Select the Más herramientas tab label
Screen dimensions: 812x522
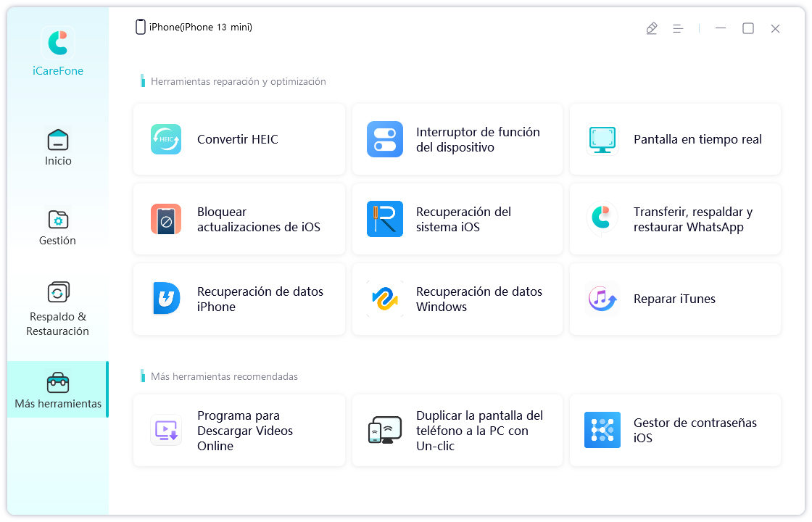coord(58,404)
